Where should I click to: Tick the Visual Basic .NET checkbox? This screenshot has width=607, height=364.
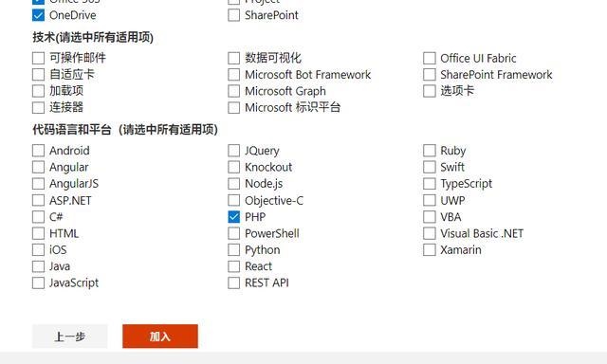pos(430,233)
